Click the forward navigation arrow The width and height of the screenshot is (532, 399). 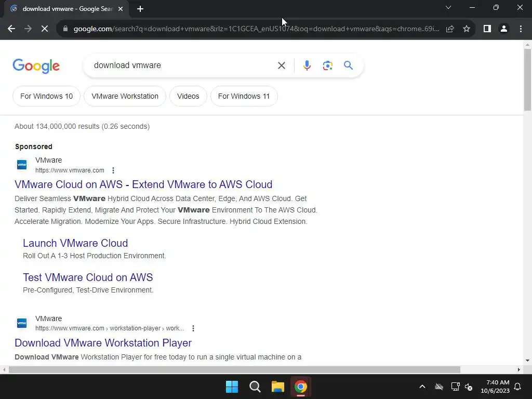pyautogui.click(x=28, y=29)
